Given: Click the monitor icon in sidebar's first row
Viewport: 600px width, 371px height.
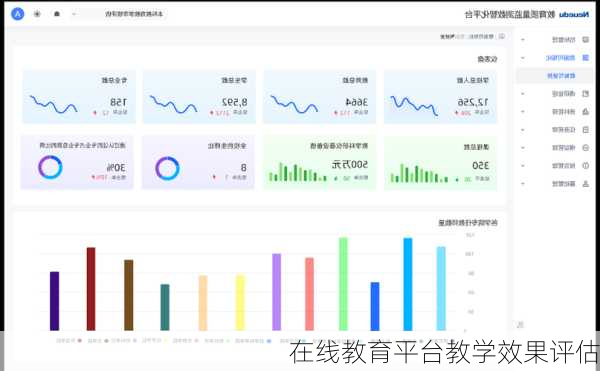Looking at the screenshot, I should pyautogui.click(x=585, y=39).
